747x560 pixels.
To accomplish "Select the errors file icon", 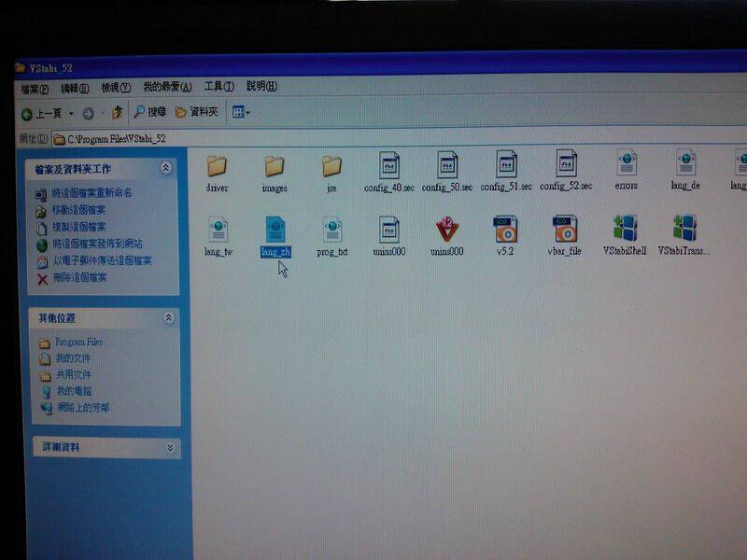I will coord(627,165).
